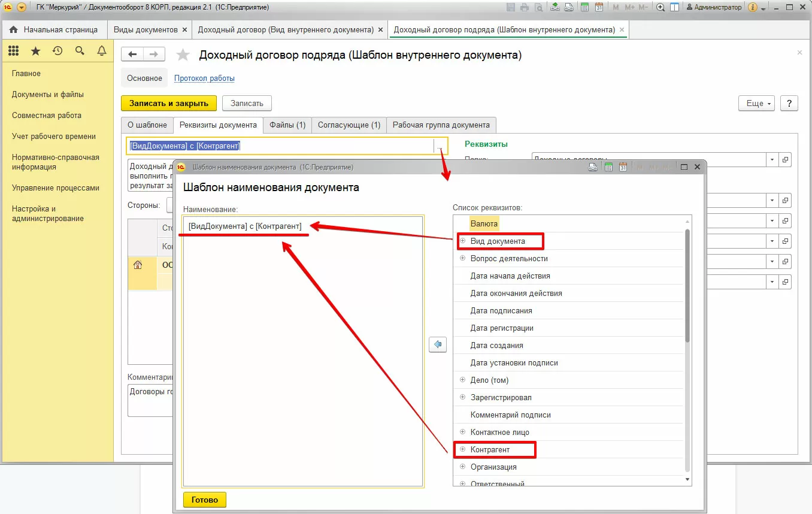Close the Виды документов tab

[x=184, y=29]
